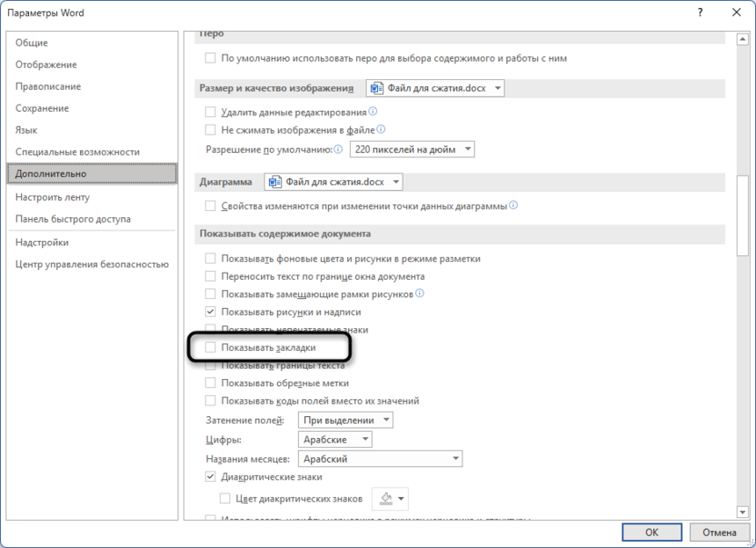
Task: Click the OK button
Action: (652, 532)
